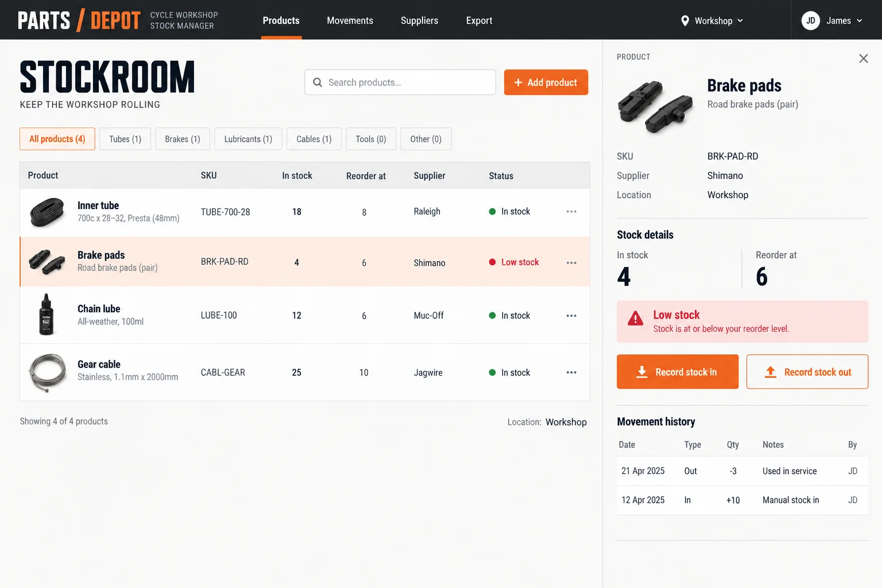Click the large Brake pads image in detail panel
The width and height of the screenshot is (882, 588).
(655, 106)
